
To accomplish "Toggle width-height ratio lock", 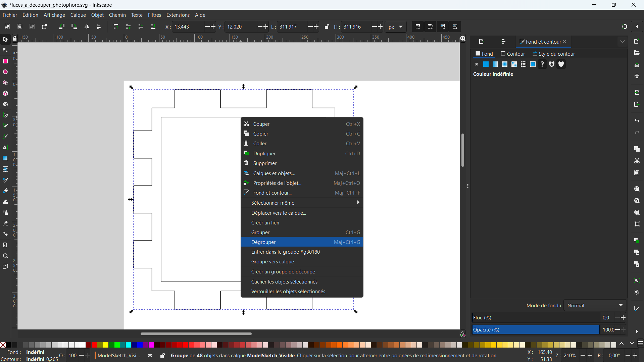I will point(327,27).
